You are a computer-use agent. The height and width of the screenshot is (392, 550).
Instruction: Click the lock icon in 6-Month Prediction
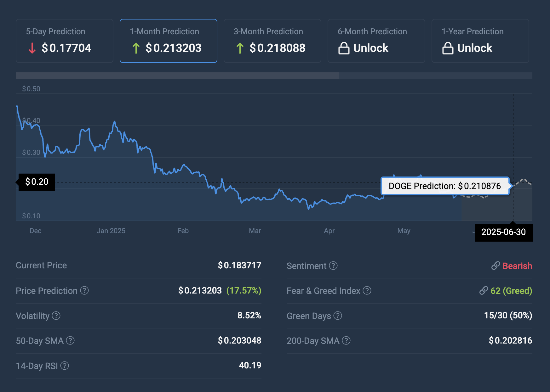pos(344,48)
